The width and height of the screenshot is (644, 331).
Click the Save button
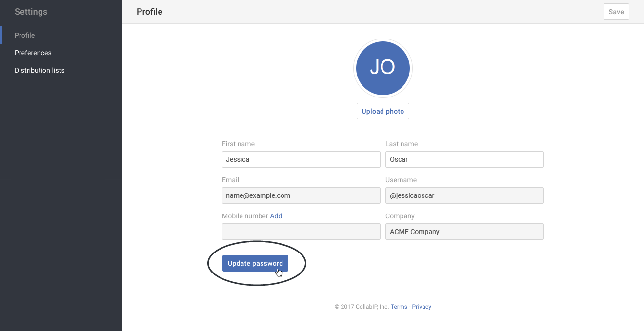(616, 11)
